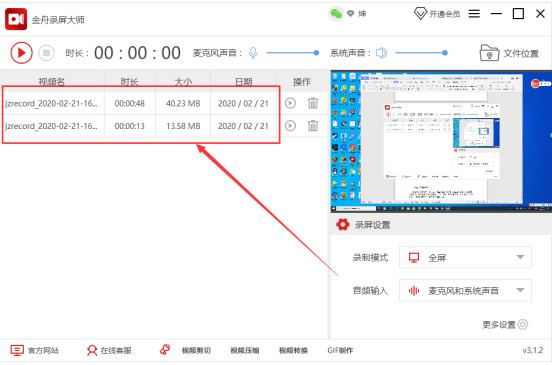Adjust the microphone volume slider handle
The height and width of the screenshot is (365, 552).
316,53
